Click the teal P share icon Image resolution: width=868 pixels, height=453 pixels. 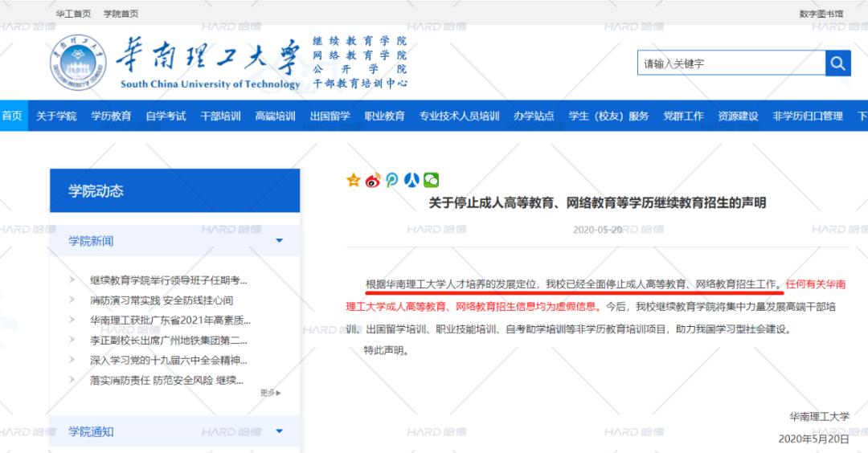392,180
